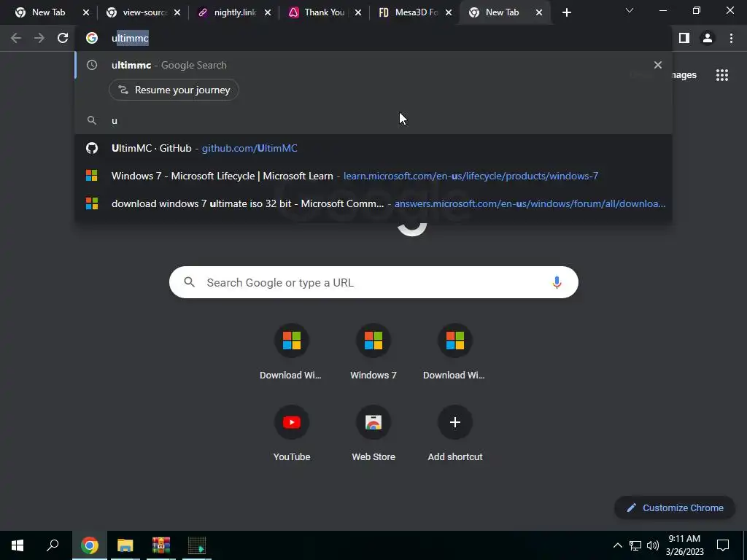Open the WinRAR taskbar icon
The image size is (747, 560).
(x=161, y=545)
